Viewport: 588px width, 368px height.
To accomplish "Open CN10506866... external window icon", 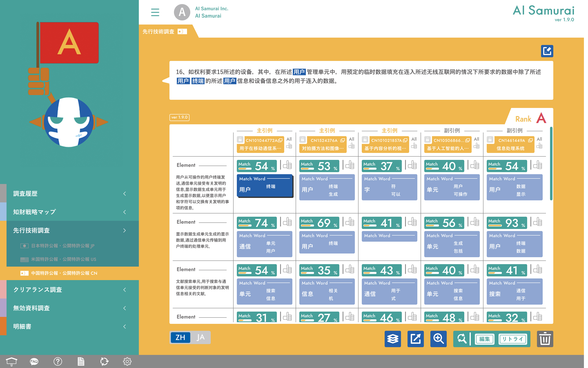I will click(468, 140).
